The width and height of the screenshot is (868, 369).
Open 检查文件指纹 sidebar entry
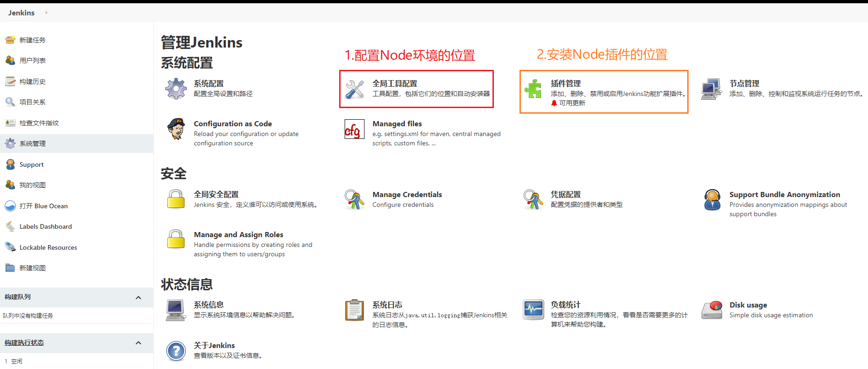[x=39, y=123]
